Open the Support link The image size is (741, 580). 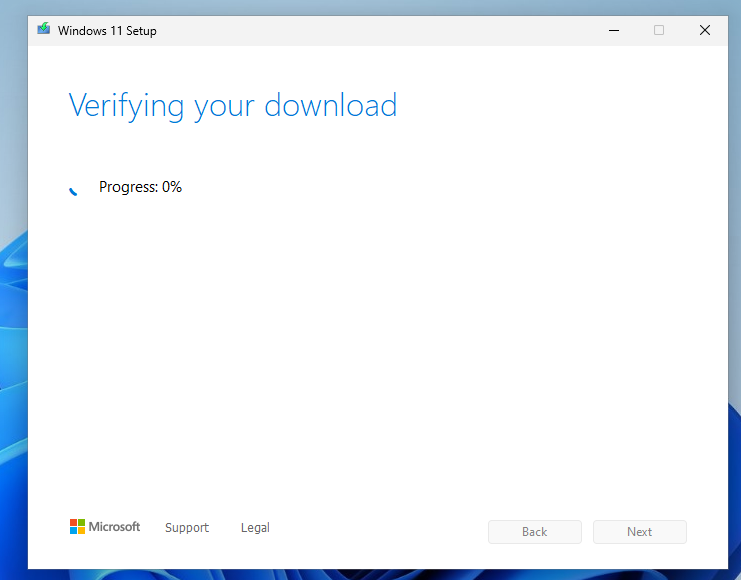pyautogui.click(x=187, y=528)
